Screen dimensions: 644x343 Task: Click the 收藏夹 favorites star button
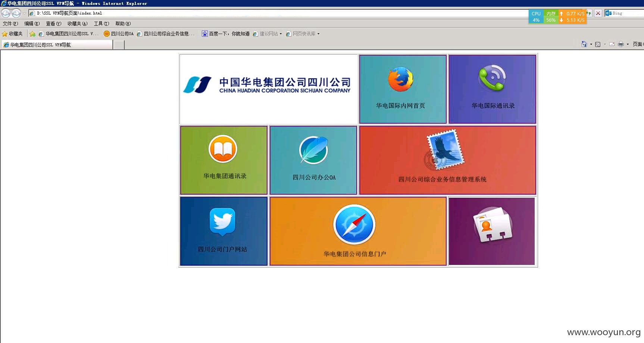12,34
